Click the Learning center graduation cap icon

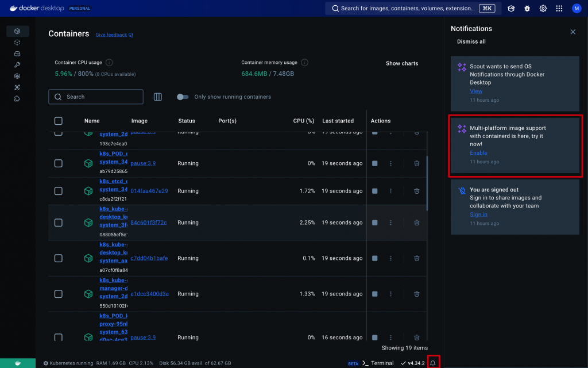click(x=511, y=8)
